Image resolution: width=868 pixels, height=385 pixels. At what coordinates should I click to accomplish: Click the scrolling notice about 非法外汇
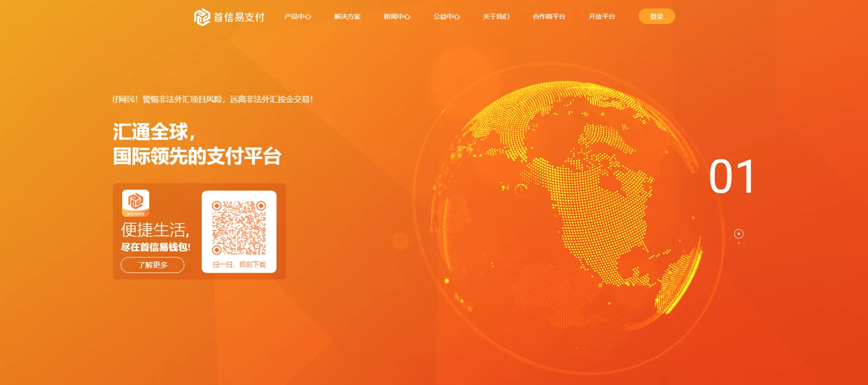[x=213, y=99]
